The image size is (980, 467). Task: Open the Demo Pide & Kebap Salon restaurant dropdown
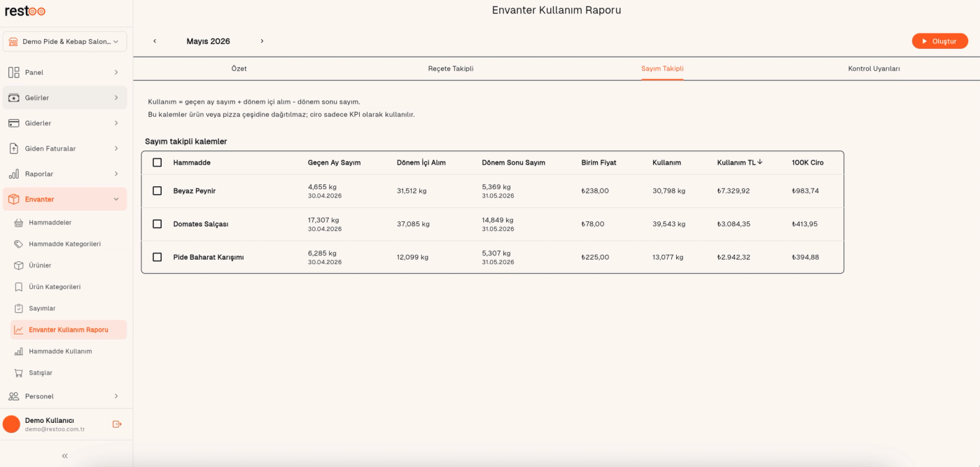(x=65, y=42)
